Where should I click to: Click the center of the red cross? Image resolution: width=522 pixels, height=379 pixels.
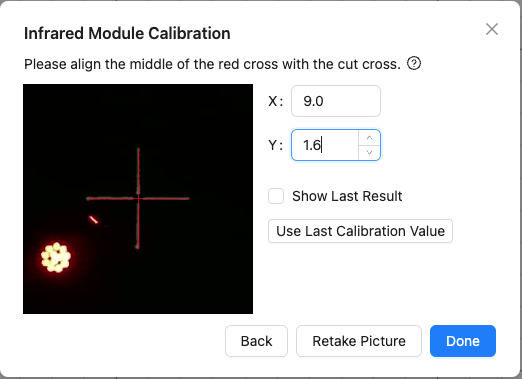tap(138, 198)
